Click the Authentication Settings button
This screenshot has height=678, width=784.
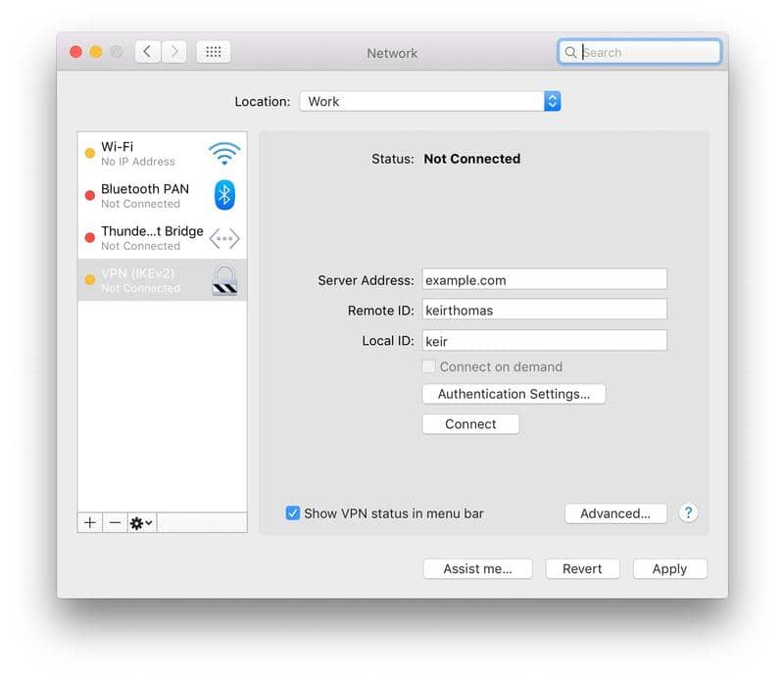click(514, 394)
